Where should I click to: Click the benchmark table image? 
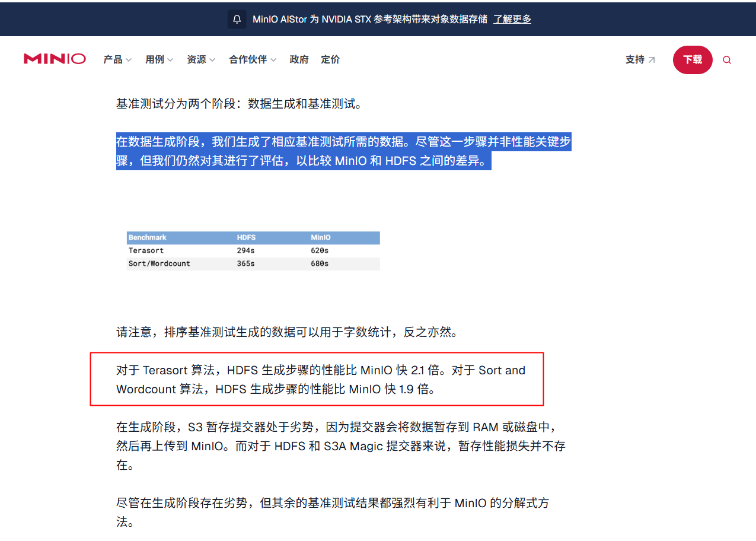253,250
